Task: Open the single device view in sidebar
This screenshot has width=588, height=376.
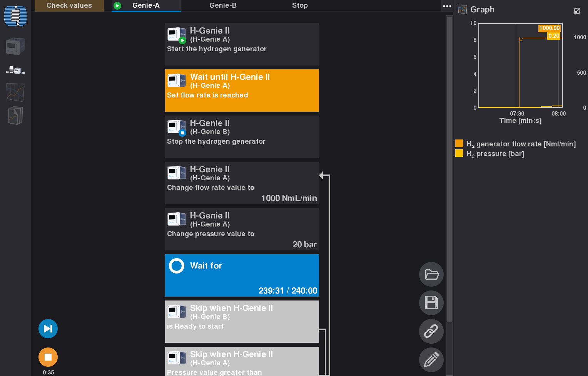Action: [x=15, y=46]
